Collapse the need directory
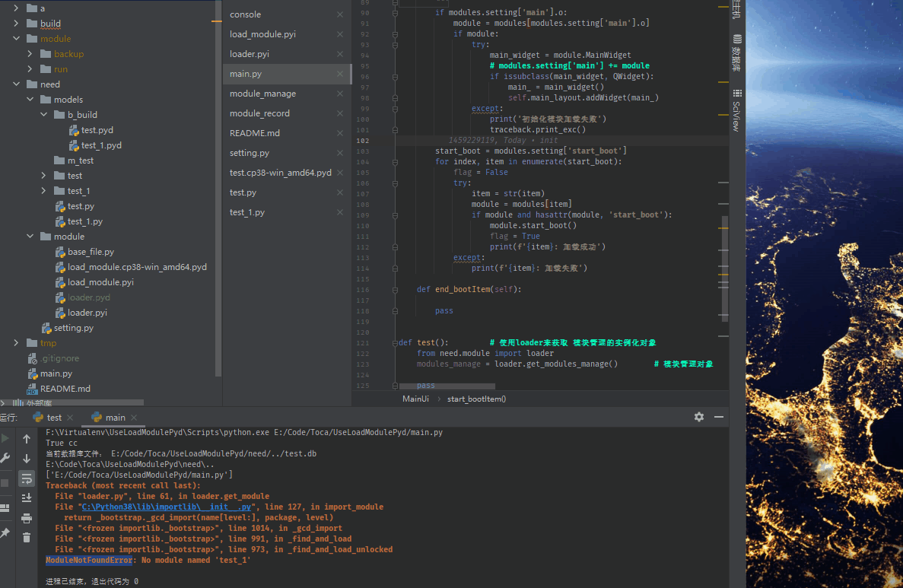This screenshot has width=903, height=588. coord(16,84)
